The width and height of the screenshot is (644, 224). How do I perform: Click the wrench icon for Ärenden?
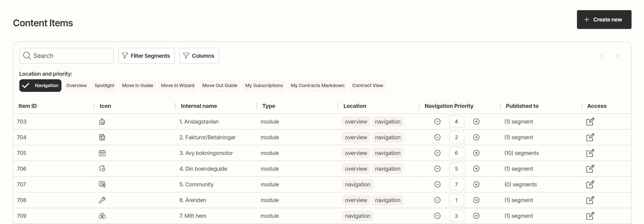[x=102, y=200]
